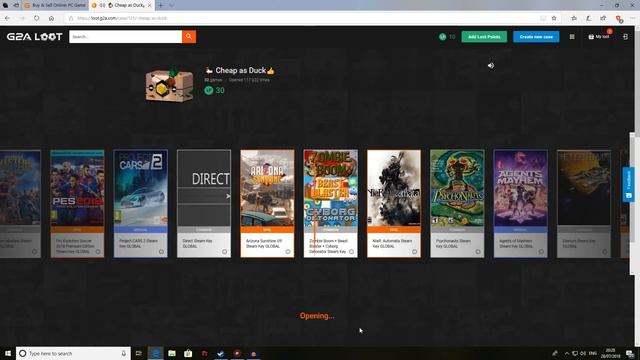
Task: Click info circle on PES 2018 card
Action: [98, 252]
